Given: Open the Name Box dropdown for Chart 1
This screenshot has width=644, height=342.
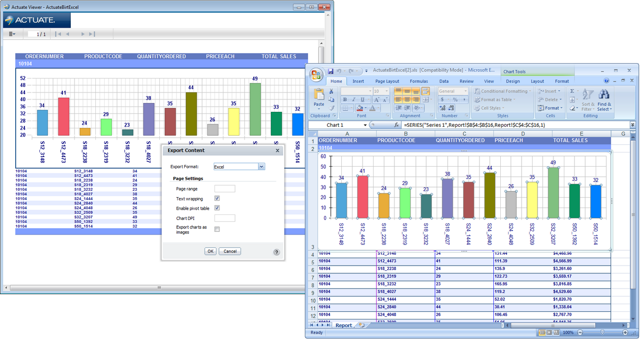Looking at the screenshot, I should coord(365,125).
